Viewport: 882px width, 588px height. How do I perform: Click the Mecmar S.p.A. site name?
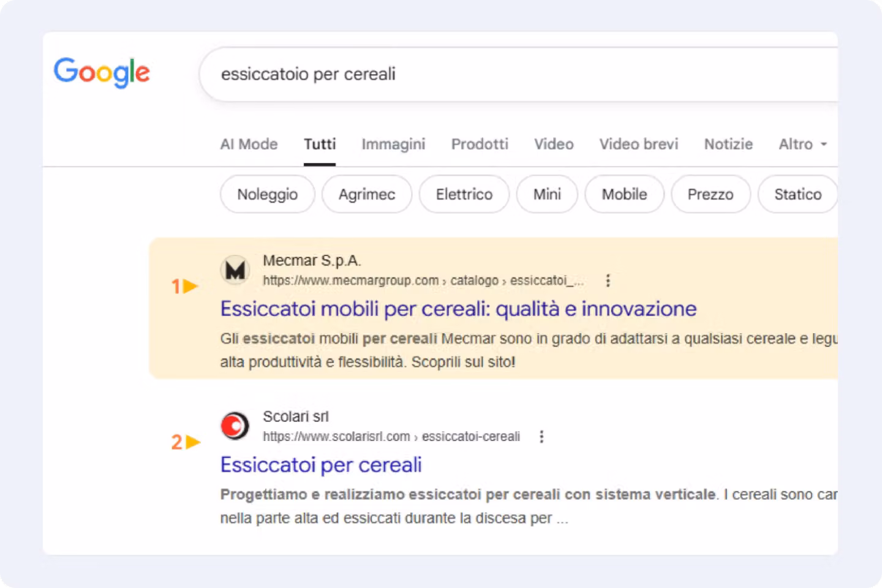tap(312, 260)
